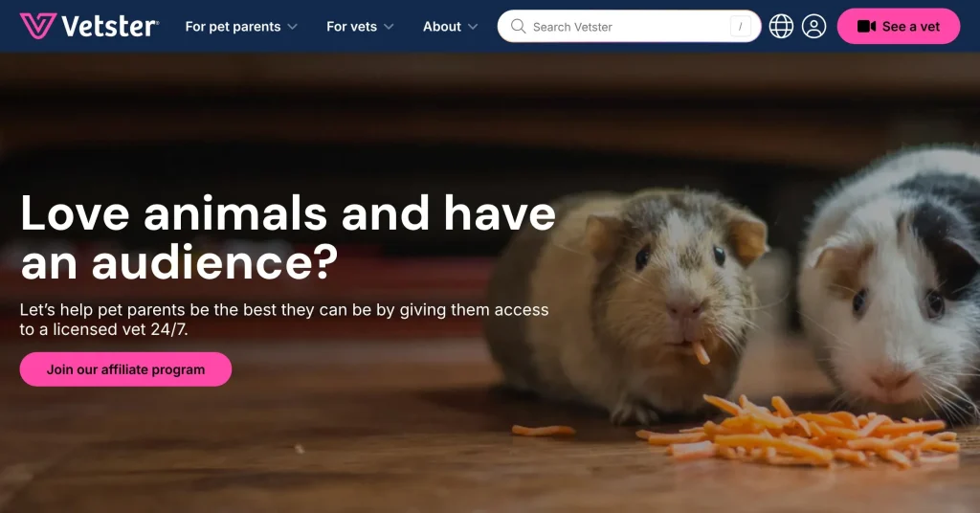Image resolution: width=980 pixels, height=513 pixels.
Task: Click the magnifying glass search icon
Action: [518, 26]
